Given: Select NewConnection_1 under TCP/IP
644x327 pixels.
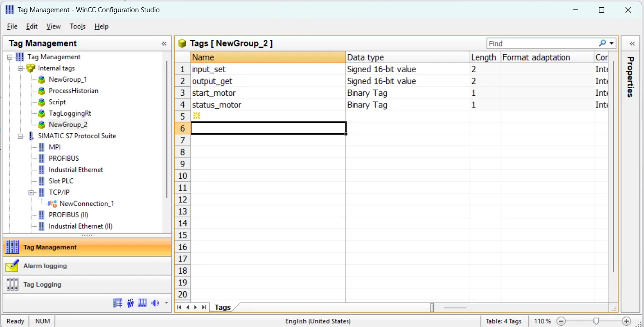Looking at the screenshot, I should [87, 204].
